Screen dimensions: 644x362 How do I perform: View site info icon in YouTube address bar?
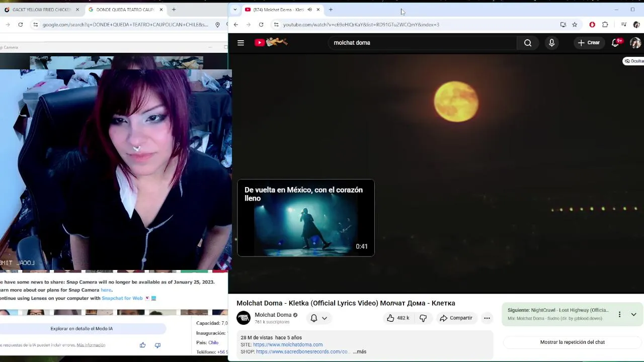point(276,25)
